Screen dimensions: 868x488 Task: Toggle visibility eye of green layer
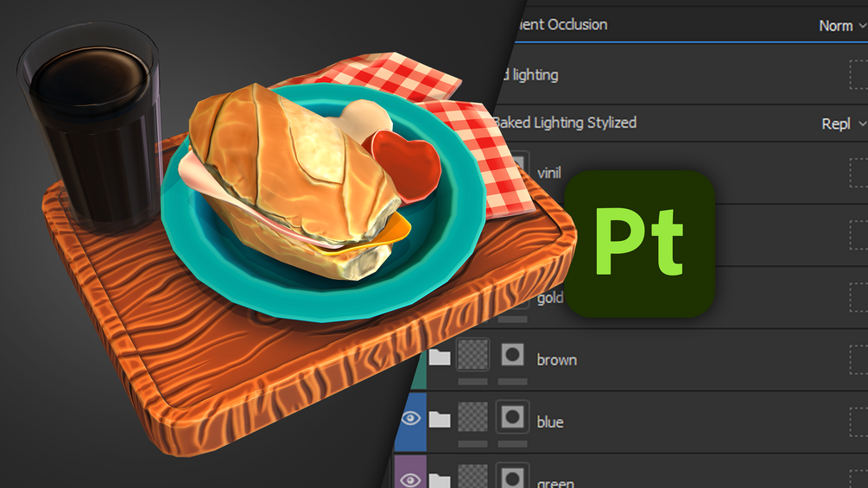(x=410, y=479)
